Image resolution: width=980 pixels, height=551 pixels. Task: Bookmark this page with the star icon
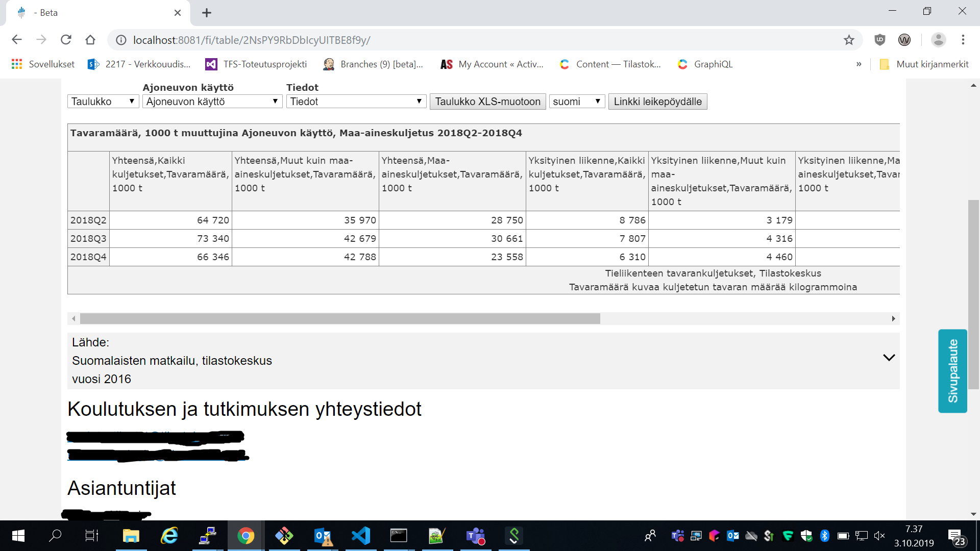coord(848,40)
